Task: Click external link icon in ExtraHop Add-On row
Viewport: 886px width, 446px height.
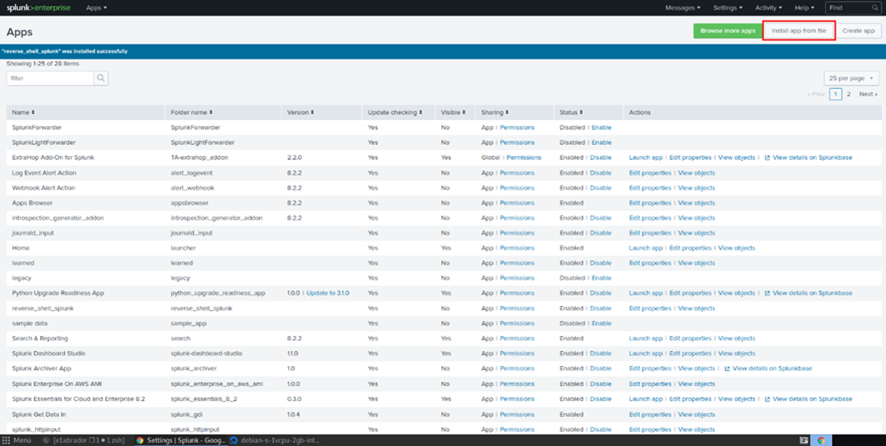Action: pos(767,158)
